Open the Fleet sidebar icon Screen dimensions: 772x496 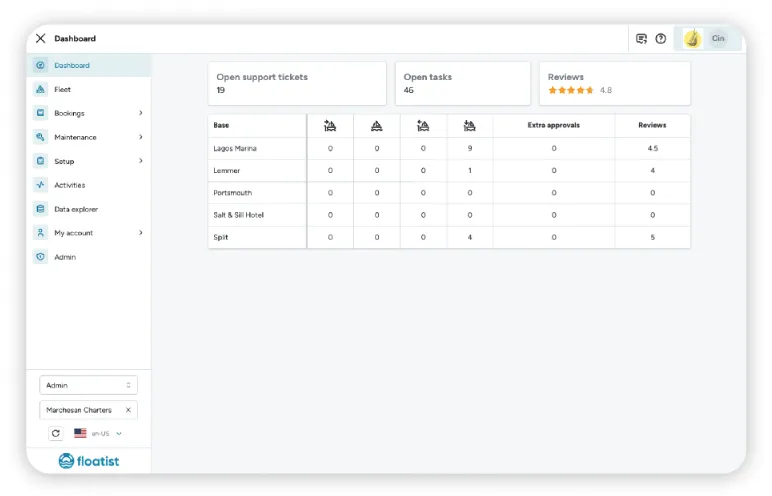click(40, 89)
